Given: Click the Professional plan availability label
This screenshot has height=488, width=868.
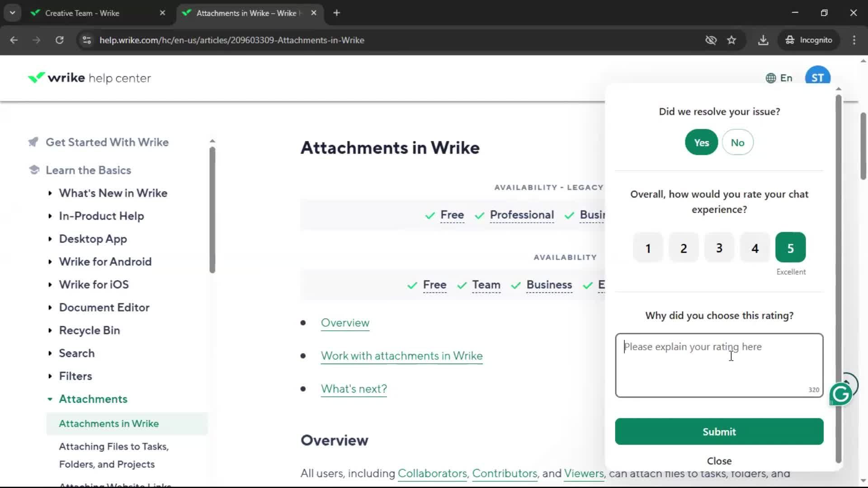Looking at the screenshot, I should click(x=522, y=215).
